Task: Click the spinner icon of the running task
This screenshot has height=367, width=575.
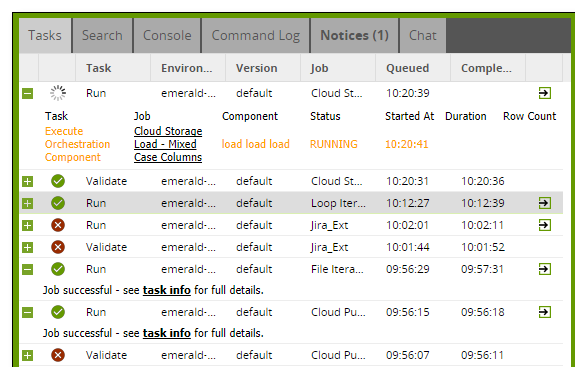Action: 58,93
